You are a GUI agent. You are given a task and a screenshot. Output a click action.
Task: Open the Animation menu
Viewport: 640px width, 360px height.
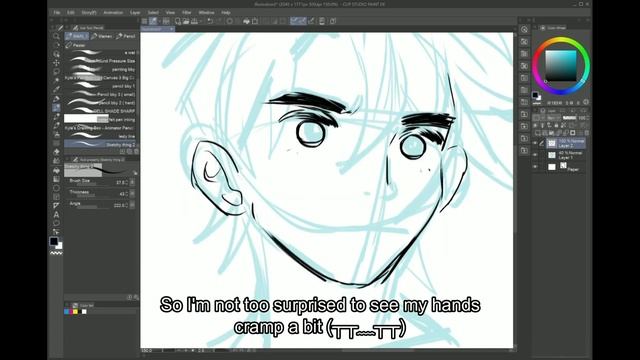click(113, 13)
